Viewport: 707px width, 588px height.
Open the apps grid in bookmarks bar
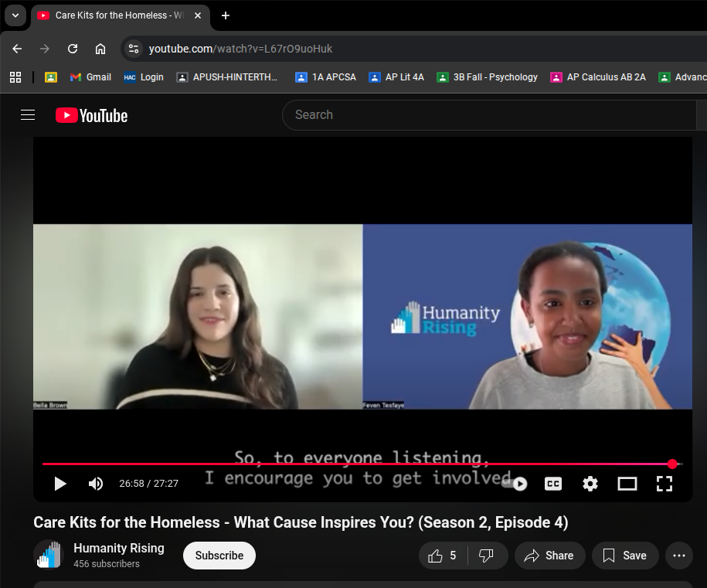tap(15, 77)
